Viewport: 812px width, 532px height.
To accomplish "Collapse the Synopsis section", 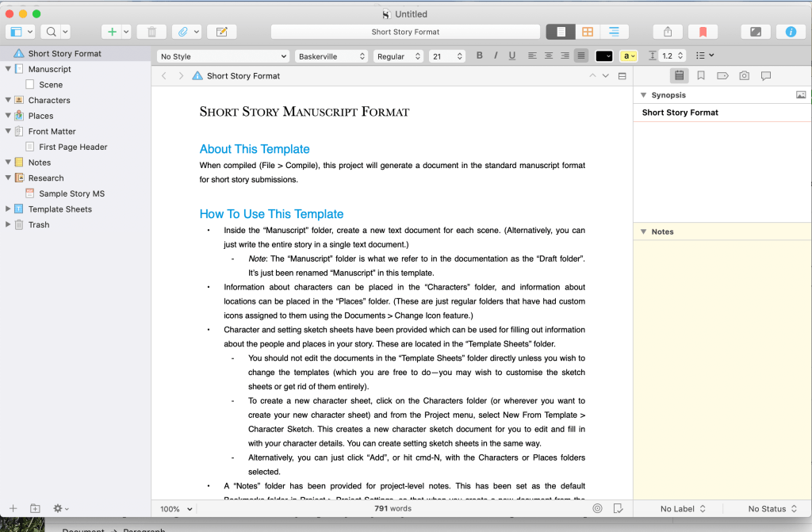I will [x=643, y=95].
